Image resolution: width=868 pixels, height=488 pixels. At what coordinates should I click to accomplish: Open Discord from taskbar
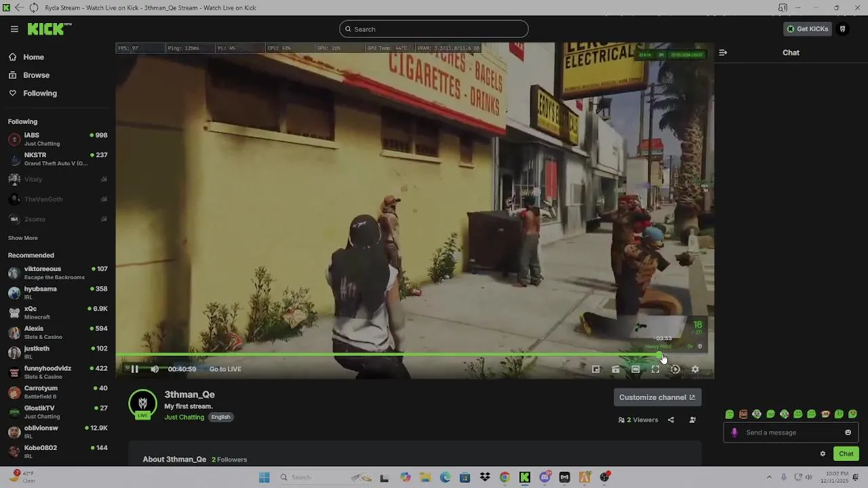[545, 477]
